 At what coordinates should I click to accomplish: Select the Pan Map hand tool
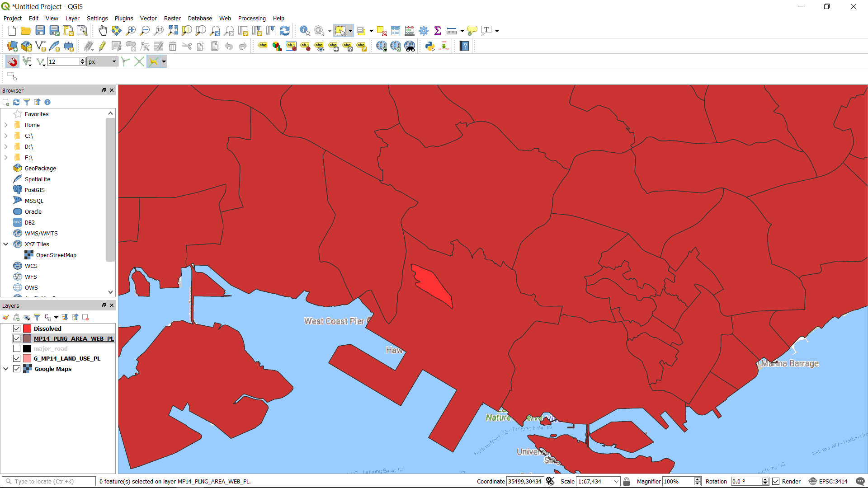click(x=103, y=31)
